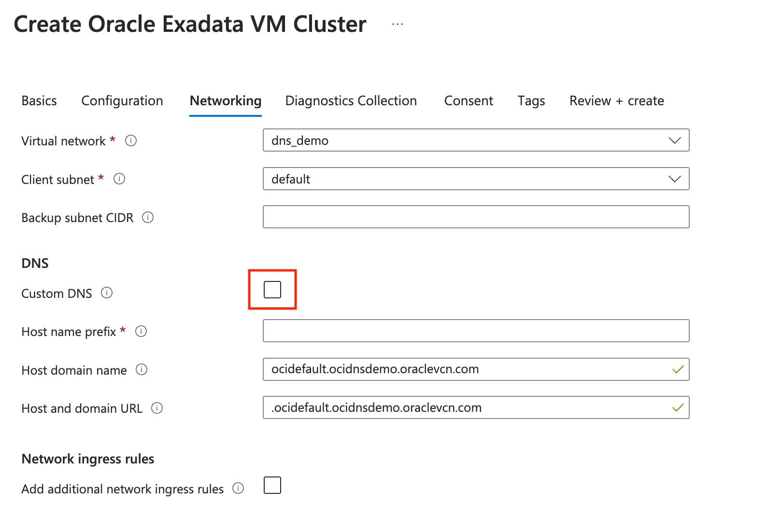Select the Review + create tab
The height and width of the screenshot is (532, 768).
(x=617, y=101)
